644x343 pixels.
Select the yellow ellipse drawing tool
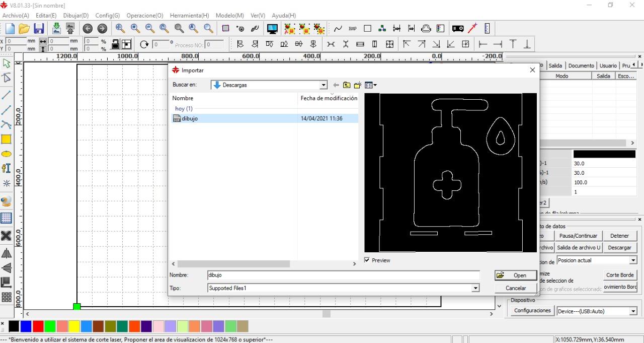(7, 154)
